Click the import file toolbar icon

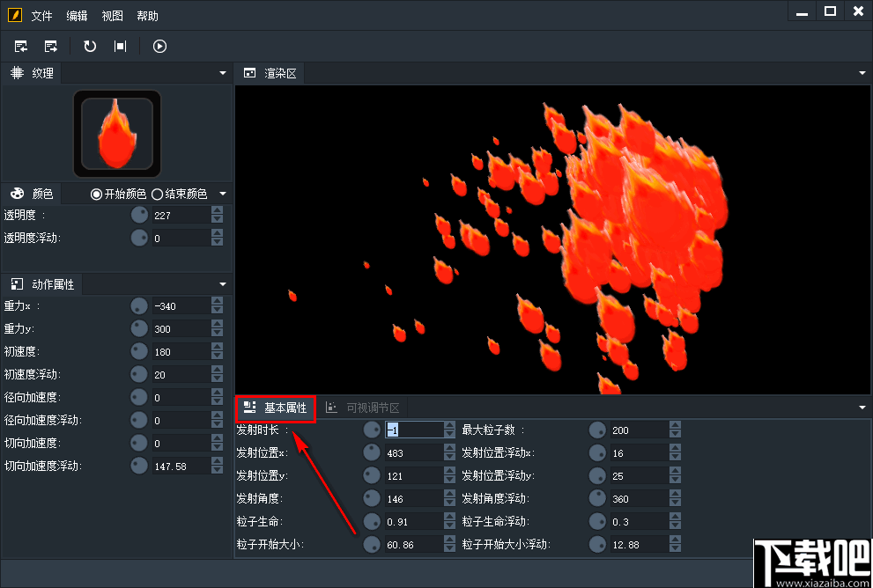click(x=21, y=46)
